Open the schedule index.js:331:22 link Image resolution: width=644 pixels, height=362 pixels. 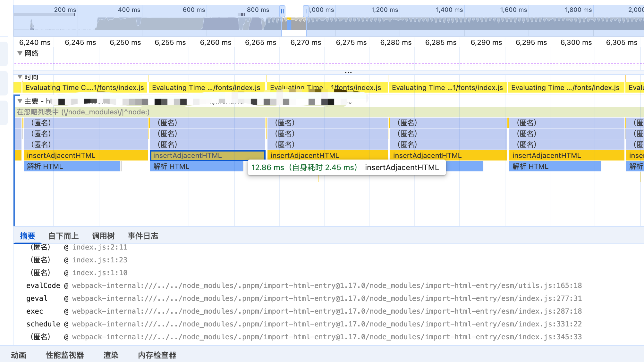click(x=326, y=324)
